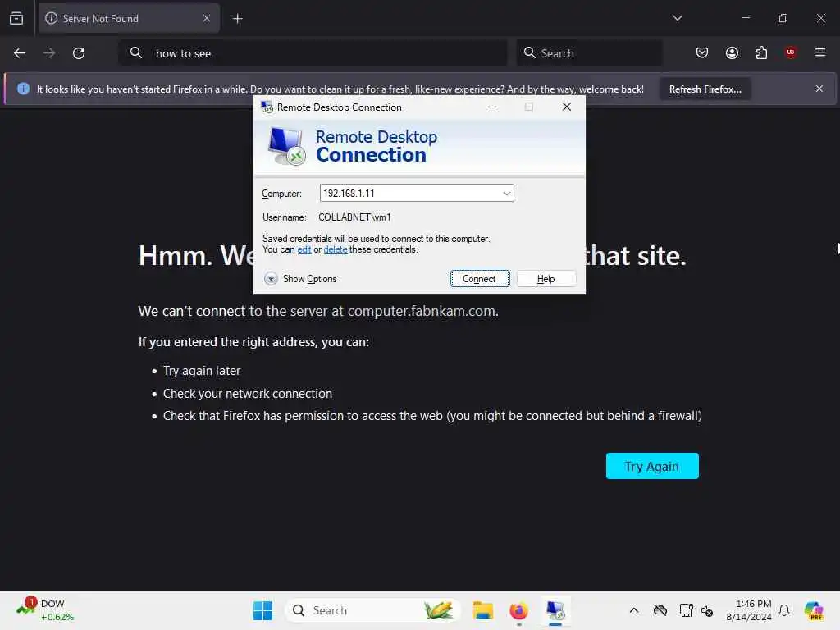Click Computer field showing 192.168.1.11
840x630 pixels.
(x=416, y=194)
